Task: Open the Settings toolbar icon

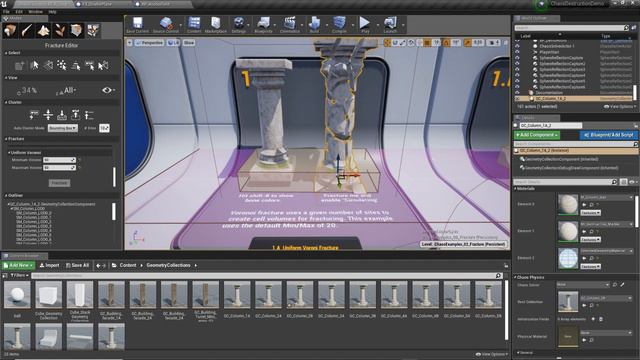Action: tap(239, 25)
